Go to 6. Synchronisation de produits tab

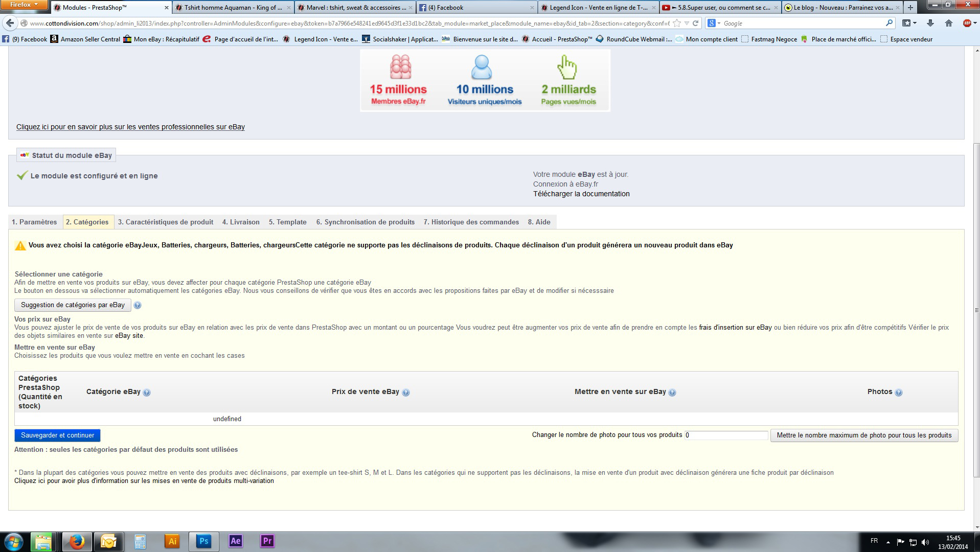coord(366,222)
